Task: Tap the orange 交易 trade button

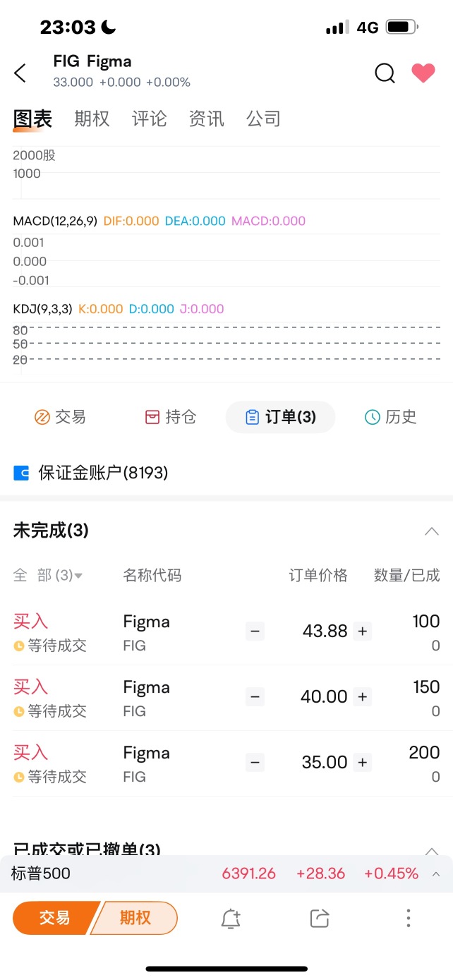Action: pos(54,918)
